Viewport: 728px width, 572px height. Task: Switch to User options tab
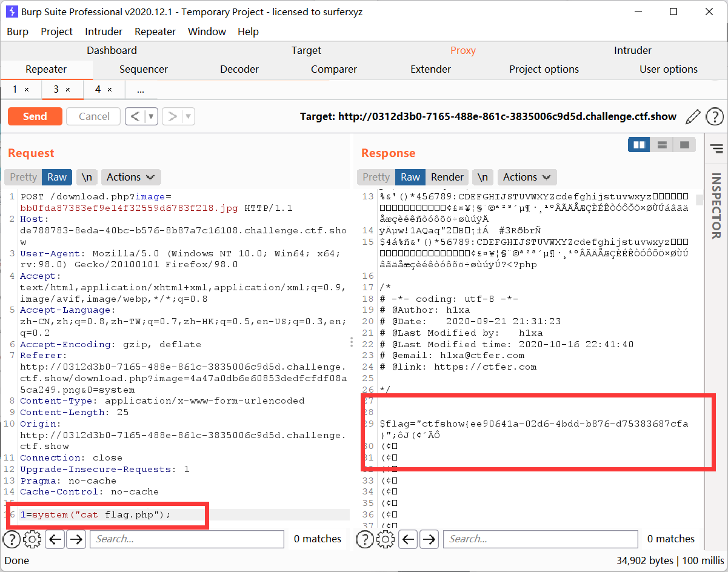click(669, 69)
